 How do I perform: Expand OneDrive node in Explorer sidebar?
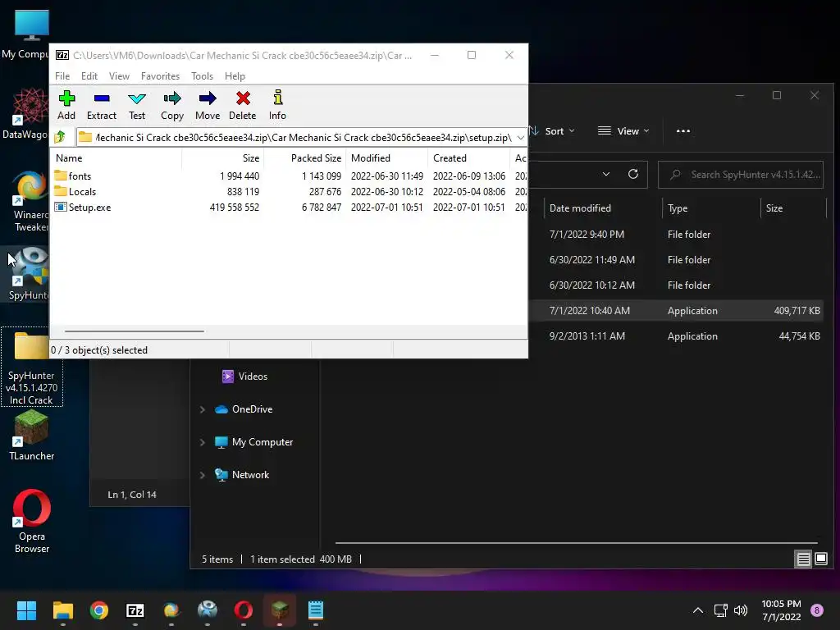point(203,409)
